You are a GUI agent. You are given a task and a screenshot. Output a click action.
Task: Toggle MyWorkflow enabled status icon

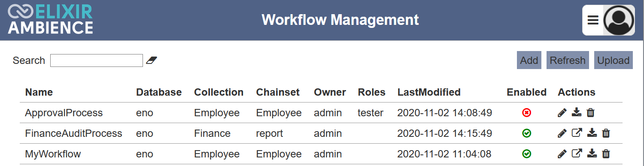tap(527, 154)
